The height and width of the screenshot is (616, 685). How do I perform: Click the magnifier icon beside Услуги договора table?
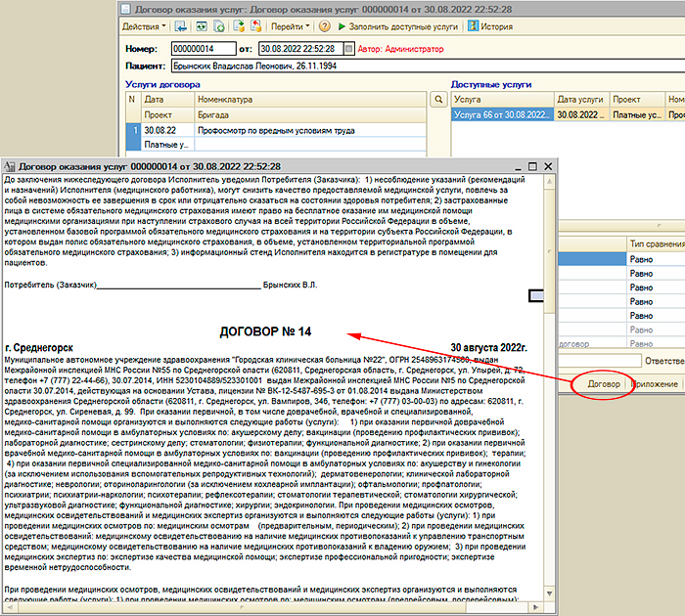coord(438,99)
